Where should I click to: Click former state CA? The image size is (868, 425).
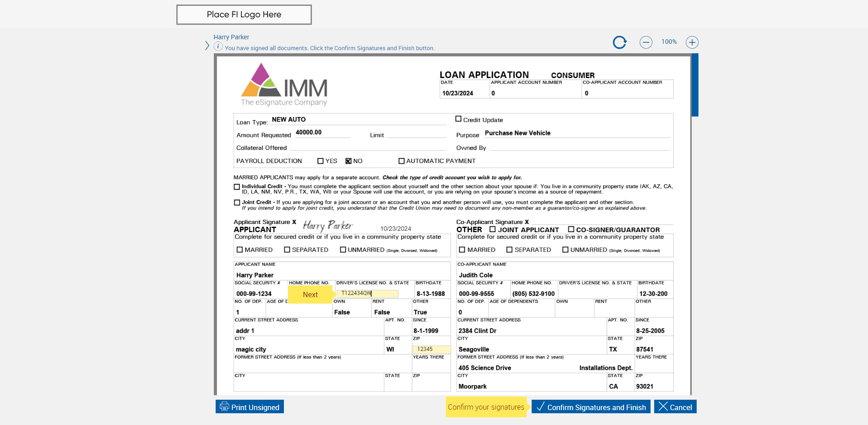[x=613, y=386]
